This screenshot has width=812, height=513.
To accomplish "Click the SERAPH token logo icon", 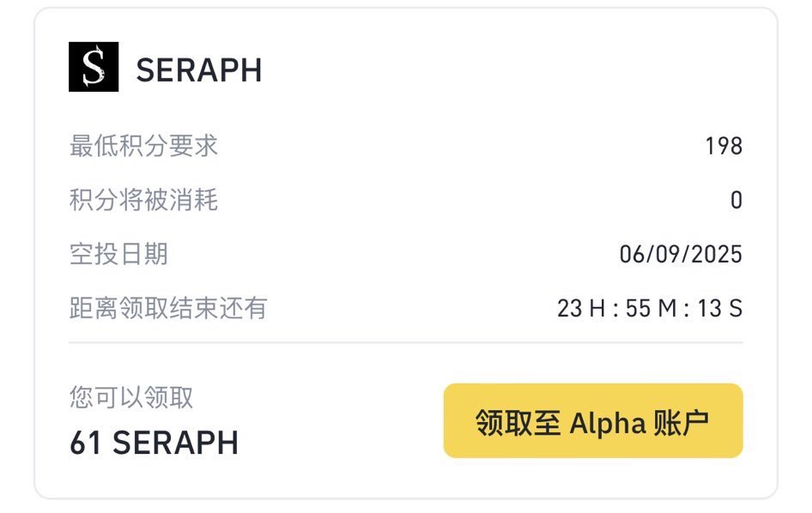I will [x=94, y=67].
